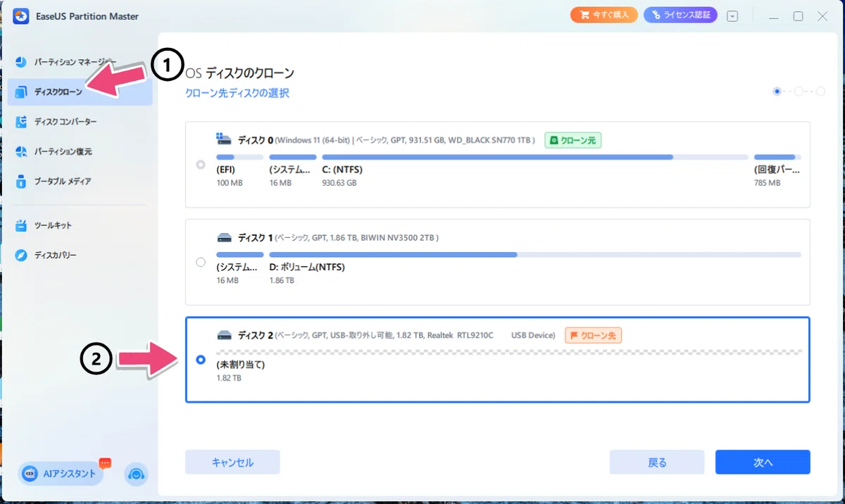Click the 1.82 TB unallocated size text

pos(229,378)
